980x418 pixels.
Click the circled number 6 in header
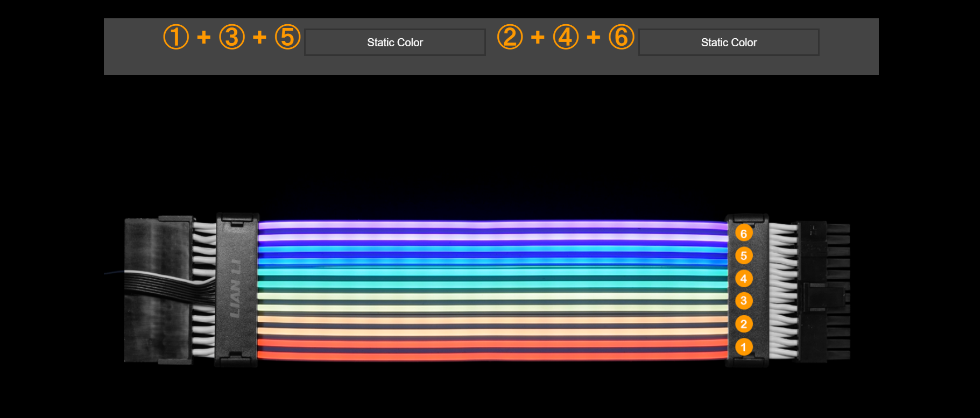point(621,37)
